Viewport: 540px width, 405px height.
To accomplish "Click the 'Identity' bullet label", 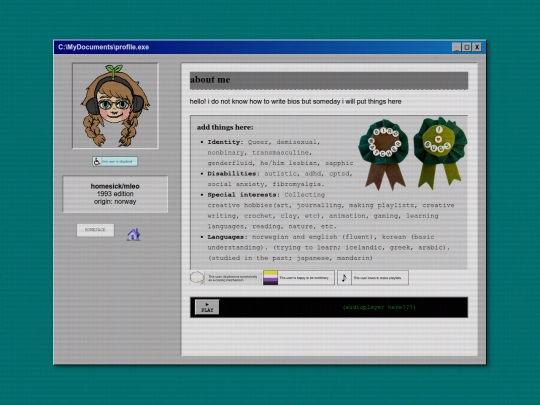I will [x=224, y=142].
